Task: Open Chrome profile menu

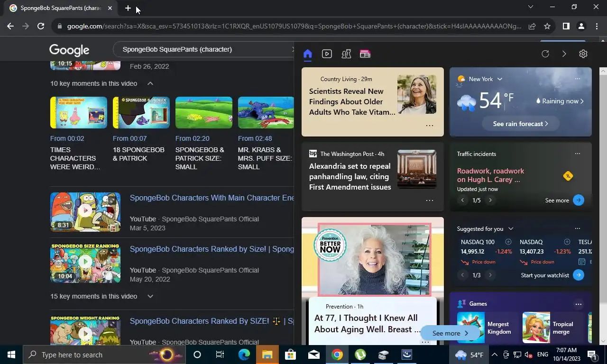Action: click(581, 27)
